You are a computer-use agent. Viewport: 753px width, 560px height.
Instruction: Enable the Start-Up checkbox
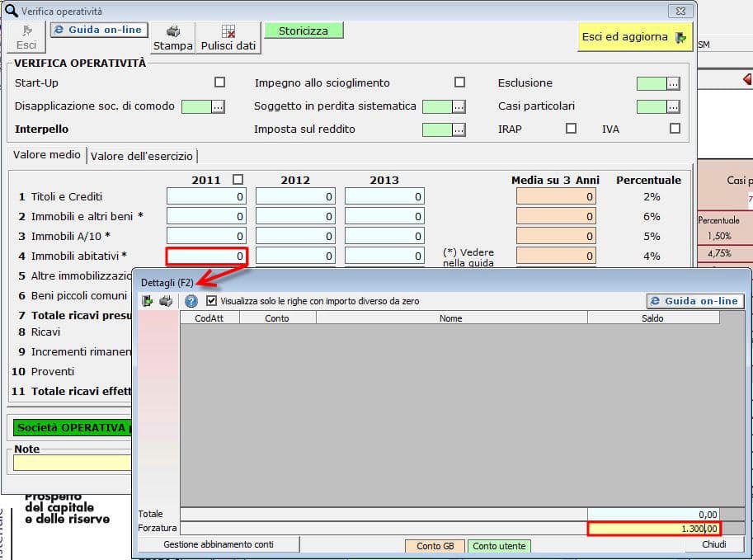pos(219,82)
